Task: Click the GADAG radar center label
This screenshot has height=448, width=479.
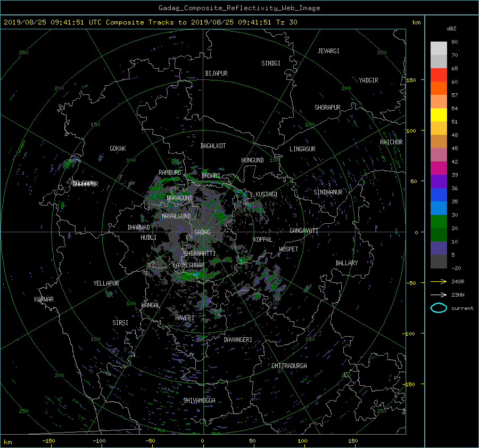Action: [x=202, y=232]
